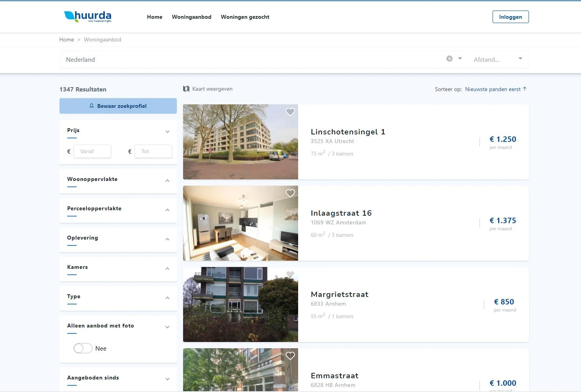
Task: Enable the Alleen aanbod met foto switch
Action: click(83, 348)
